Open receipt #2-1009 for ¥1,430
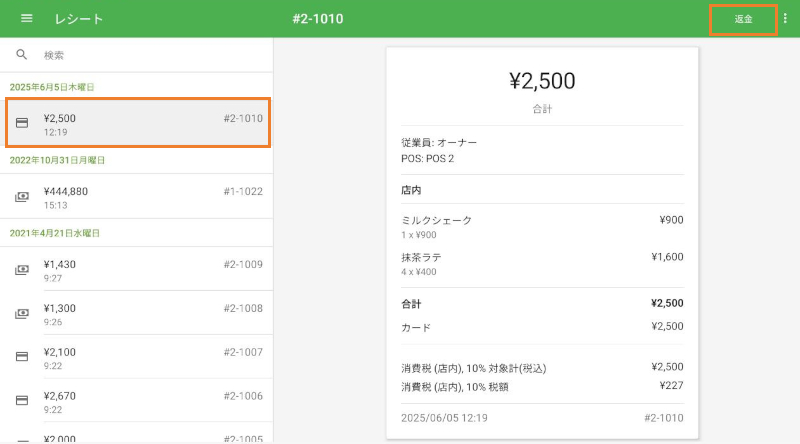Image resolution: width=800 pixels, height=444 pixels. (136, 269)
